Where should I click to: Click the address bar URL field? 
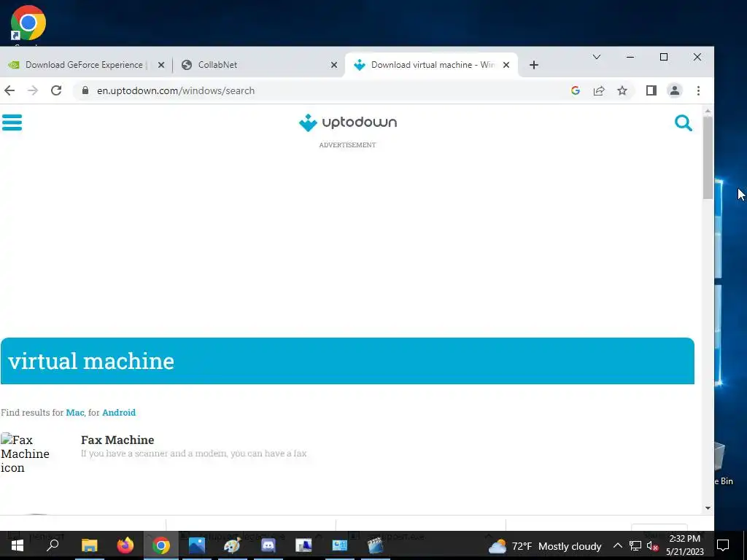click(x=324, y=90)
